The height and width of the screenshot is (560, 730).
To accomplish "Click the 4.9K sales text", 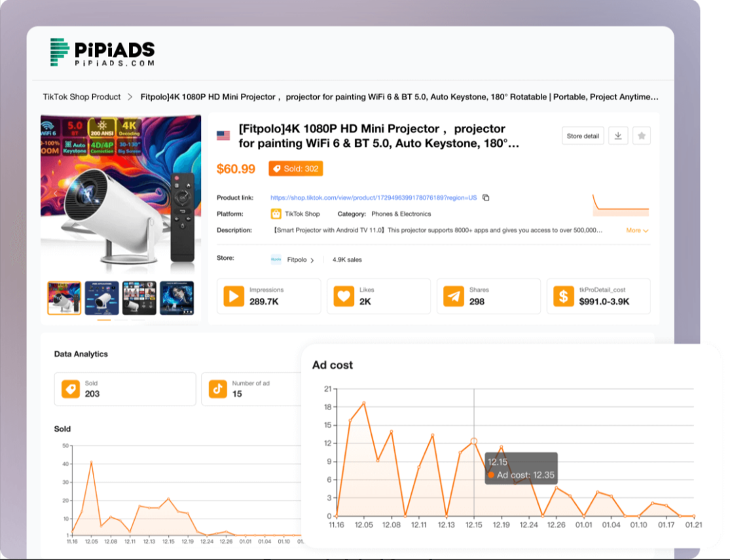I will (347, 259).
